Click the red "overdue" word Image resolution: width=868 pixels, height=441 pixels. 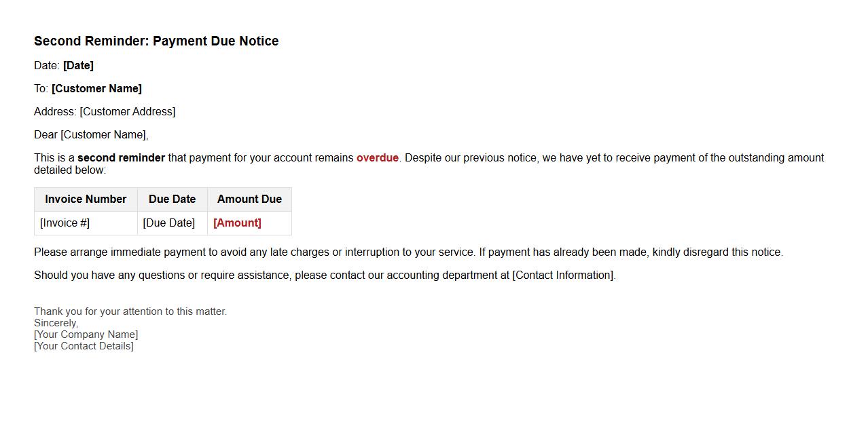click(x=377, y=158)
